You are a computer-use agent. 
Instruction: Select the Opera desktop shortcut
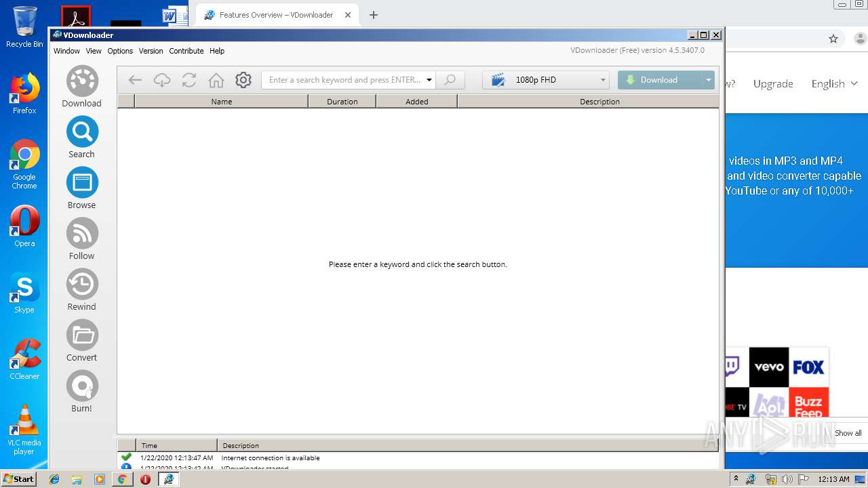click(x=24, y=226)
